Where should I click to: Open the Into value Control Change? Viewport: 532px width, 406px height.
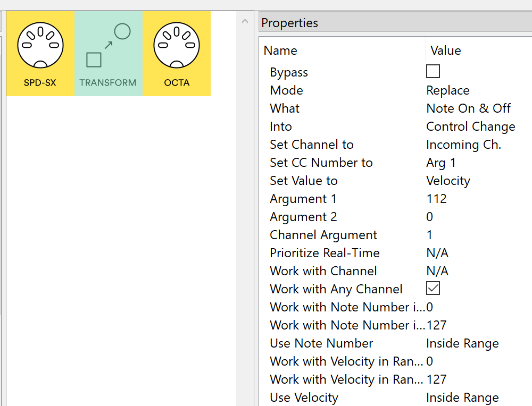click(470, 126)
